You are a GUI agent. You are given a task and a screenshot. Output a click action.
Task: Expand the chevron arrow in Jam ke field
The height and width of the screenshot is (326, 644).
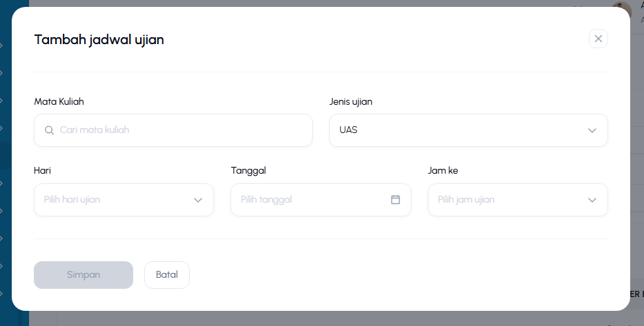(x=592, y=200)
